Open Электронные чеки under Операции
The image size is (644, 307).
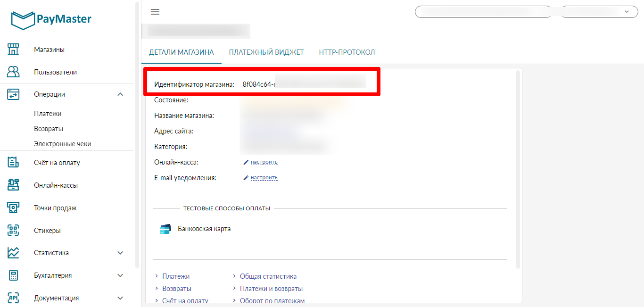click(x=62, y=144)
